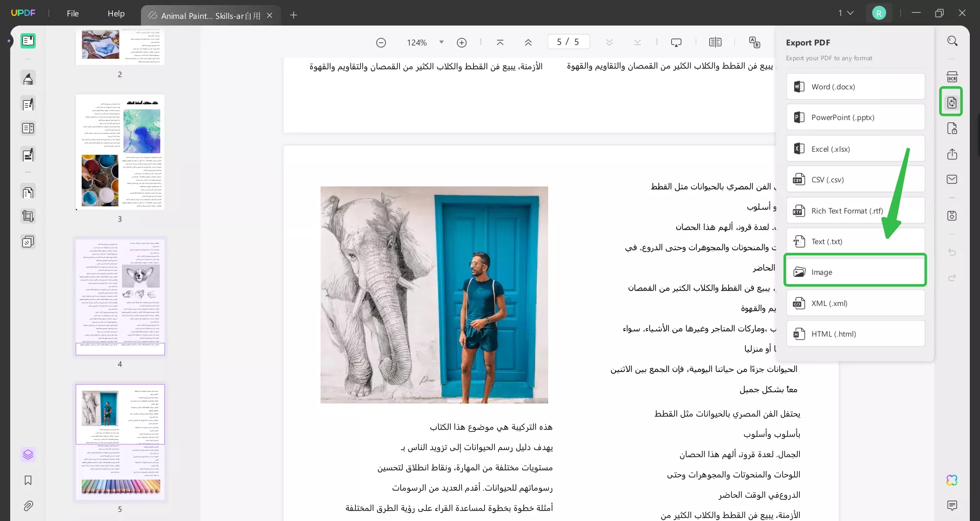
Task: Open the Protect PDF lock icon
Action: pos(952,129)
